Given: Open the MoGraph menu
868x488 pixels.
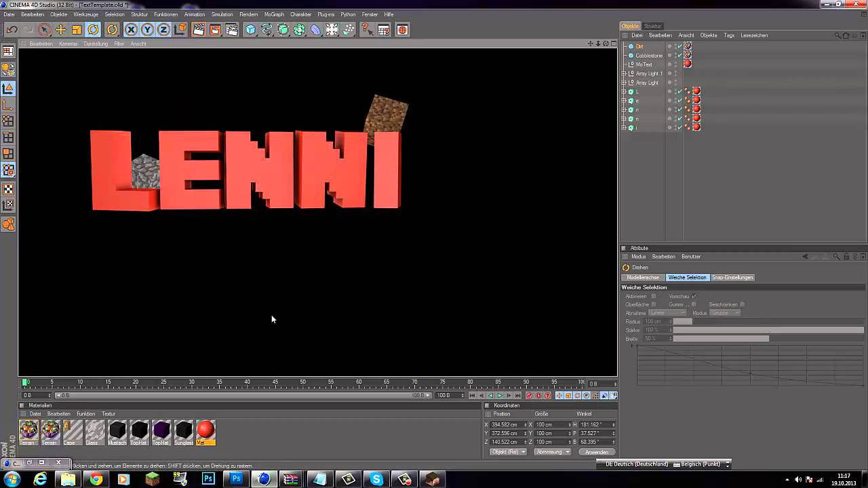Looking at the screenshot, I should pyautogui.click(x=274, y=14).
